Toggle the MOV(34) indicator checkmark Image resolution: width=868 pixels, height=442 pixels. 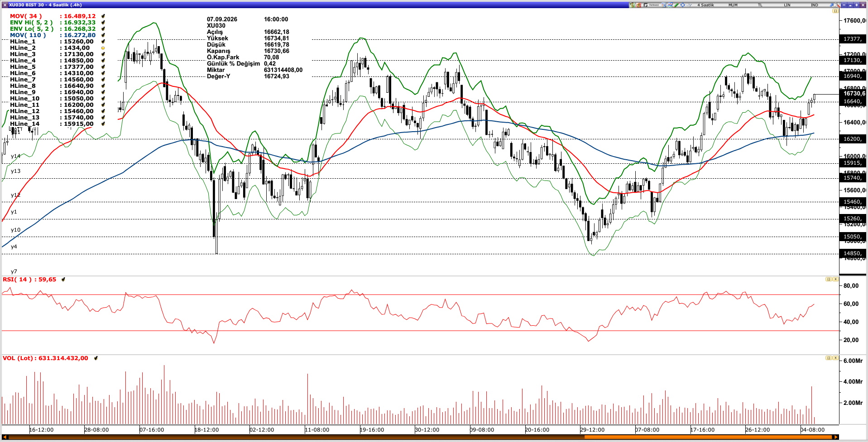pyautogui.click(x=103, y=16)
